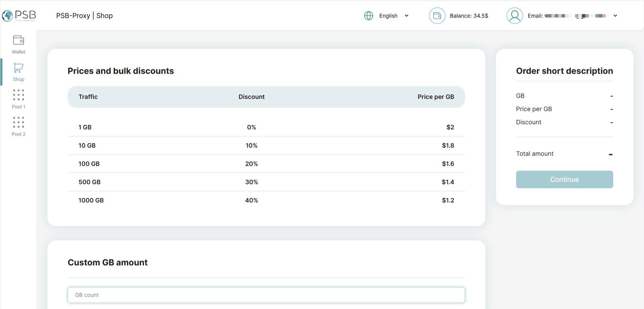Open Pool 1 grid icon

pyautogui.click(x=19, y=95)
